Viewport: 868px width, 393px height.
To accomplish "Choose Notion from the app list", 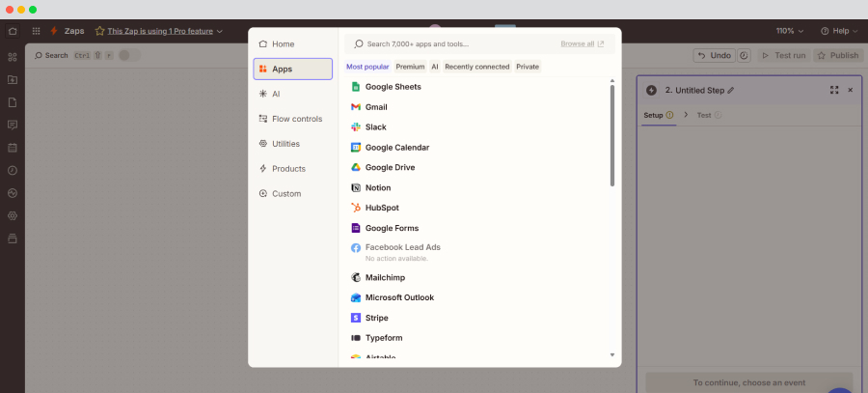I will (377, 187).
